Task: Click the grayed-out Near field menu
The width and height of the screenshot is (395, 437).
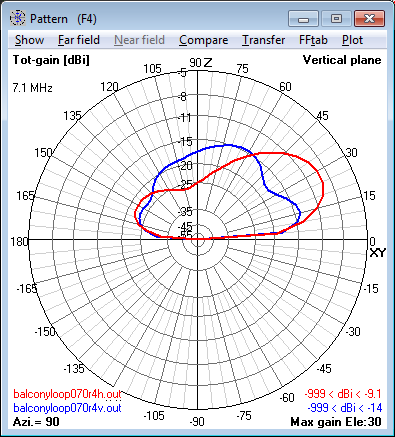Action: 139,40
